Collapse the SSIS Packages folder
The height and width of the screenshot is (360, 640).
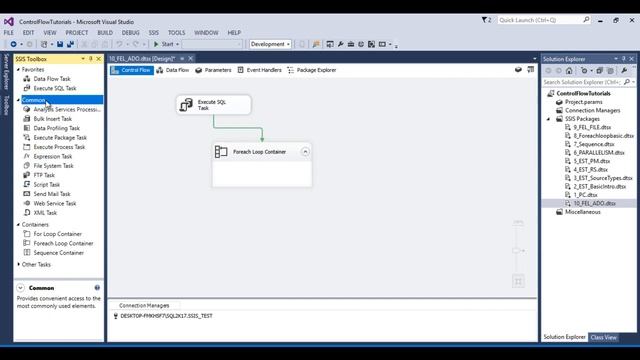coord(549,119)
